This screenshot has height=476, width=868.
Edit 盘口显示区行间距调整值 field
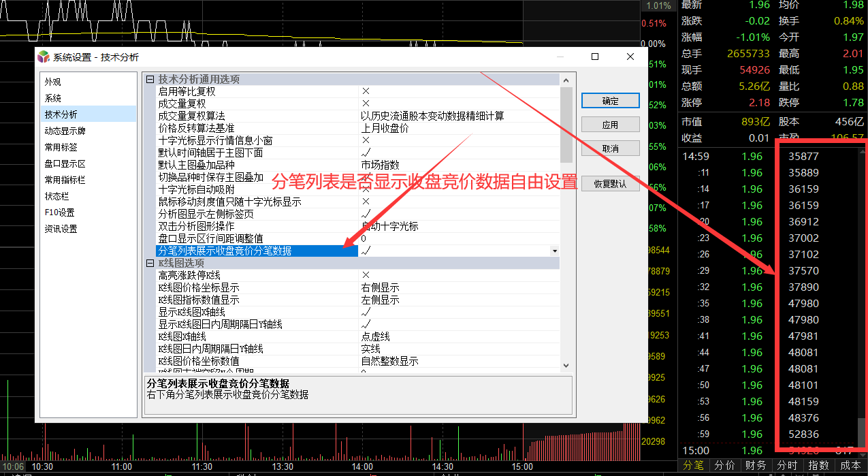pyautogui.click(x=460, y=238)
